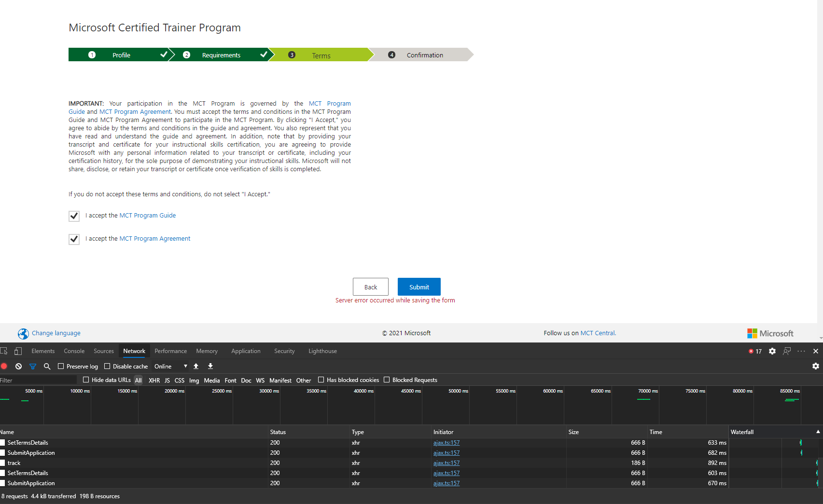This screenshot has height=504, width=823.
Task: Sort requests by the Status column
Action: coord(309,432)
